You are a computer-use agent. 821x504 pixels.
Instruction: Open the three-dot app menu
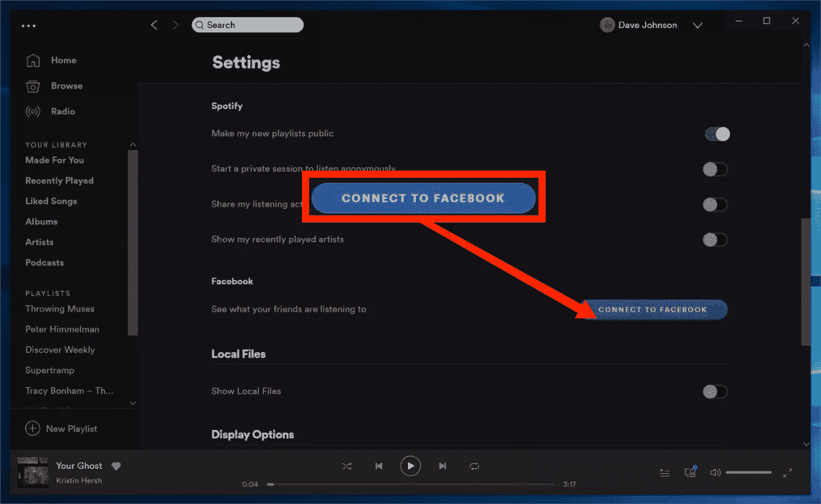coord(28,25)
